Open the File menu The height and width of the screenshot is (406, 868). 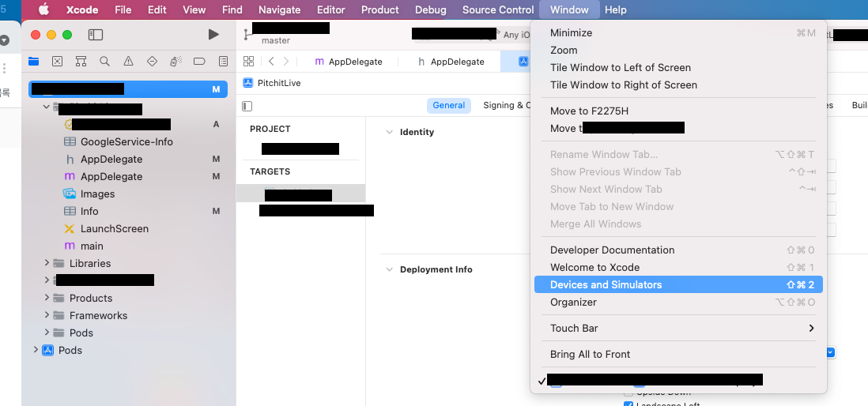click(123, 9)
